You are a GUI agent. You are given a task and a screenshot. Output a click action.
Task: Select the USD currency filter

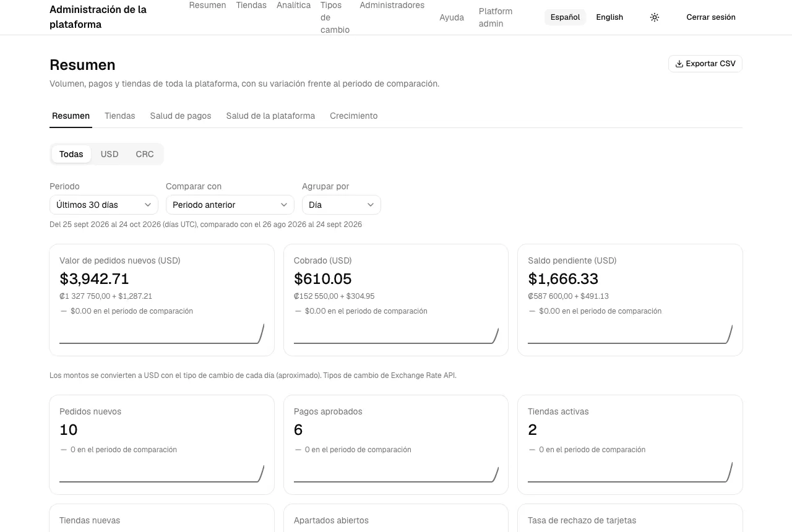[x=110, y=154]
